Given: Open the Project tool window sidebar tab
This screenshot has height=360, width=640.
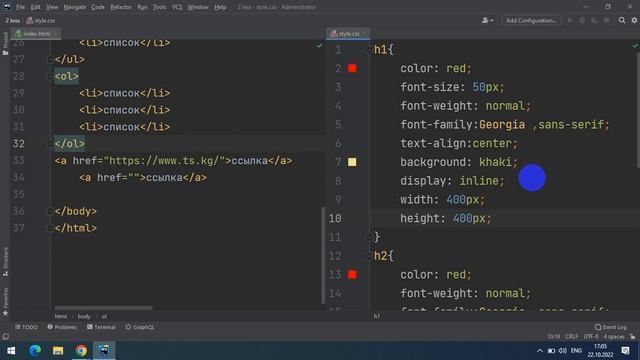Looking at the screenshot, I should tap(5, 44).
